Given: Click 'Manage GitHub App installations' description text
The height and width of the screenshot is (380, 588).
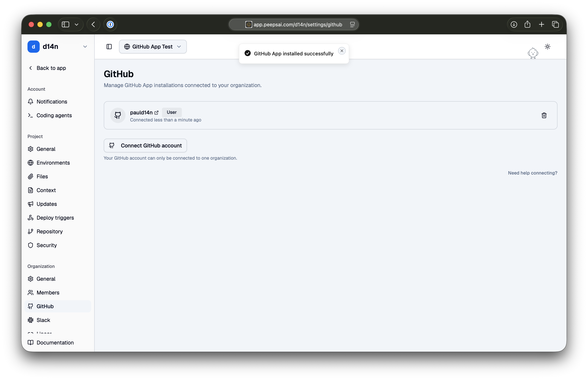Looking at the screenshot, I should coord(182,85).
